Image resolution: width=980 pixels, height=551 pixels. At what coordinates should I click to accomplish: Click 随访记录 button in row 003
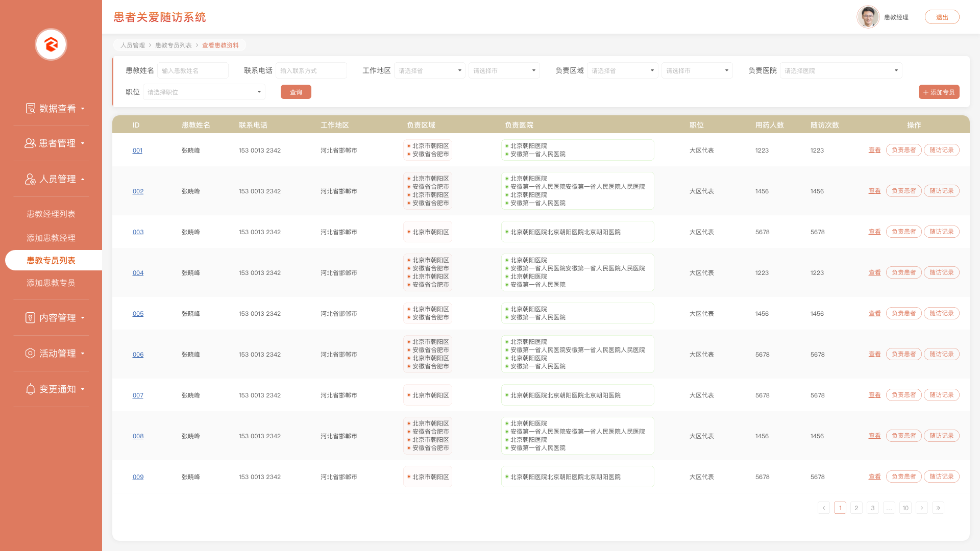click(942, 232)
